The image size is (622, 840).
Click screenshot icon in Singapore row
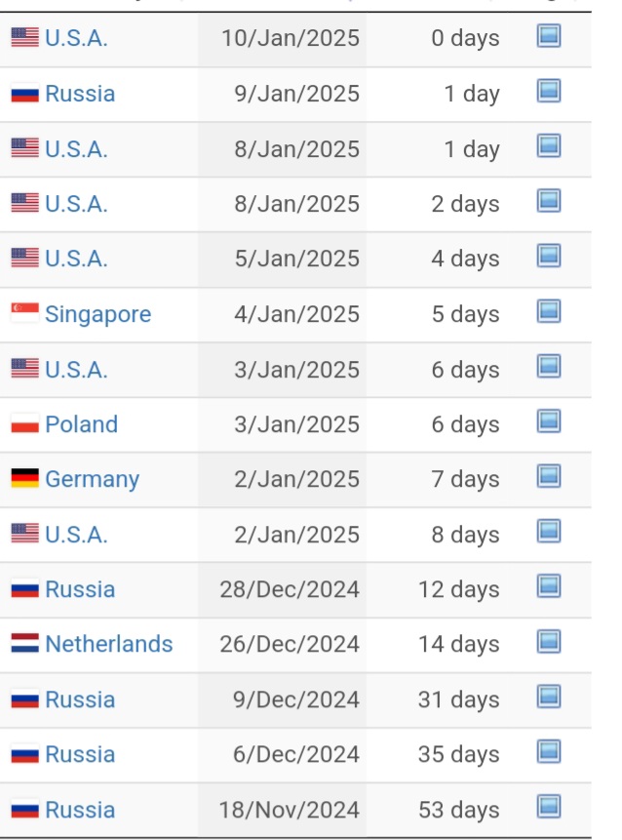pos(549,311)
